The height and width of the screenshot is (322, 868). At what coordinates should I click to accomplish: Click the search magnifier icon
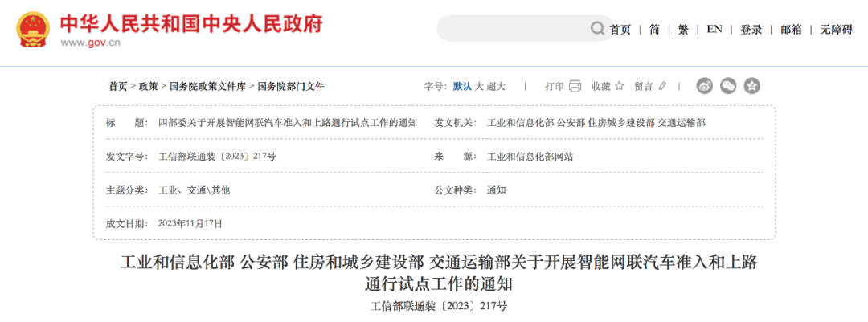597,28
